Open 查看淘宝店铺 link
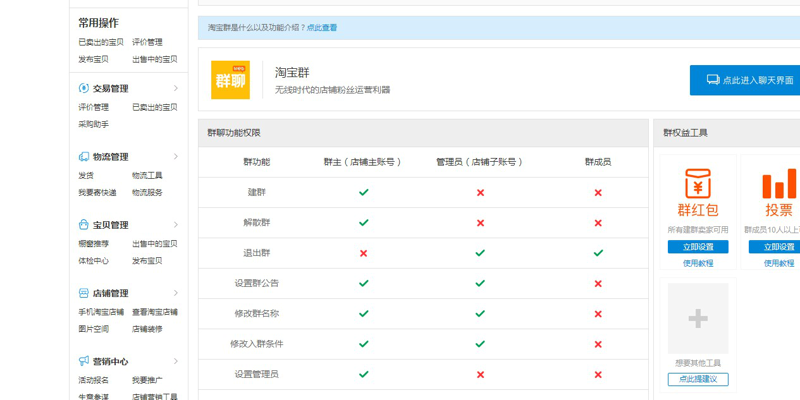800x400 pixels. [155, 312]
